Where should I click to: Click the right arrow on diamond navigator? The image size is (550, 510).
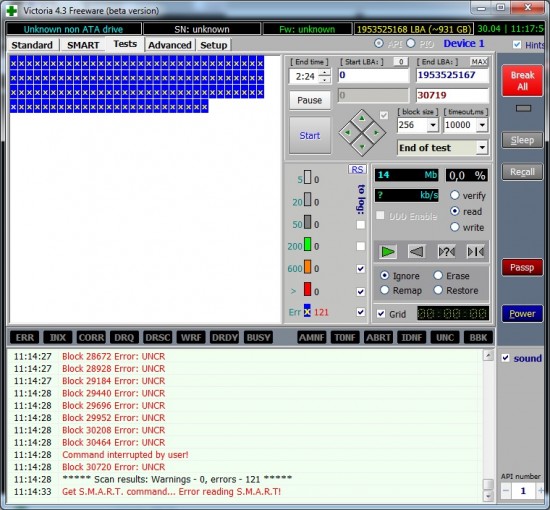tap(376, 133)
